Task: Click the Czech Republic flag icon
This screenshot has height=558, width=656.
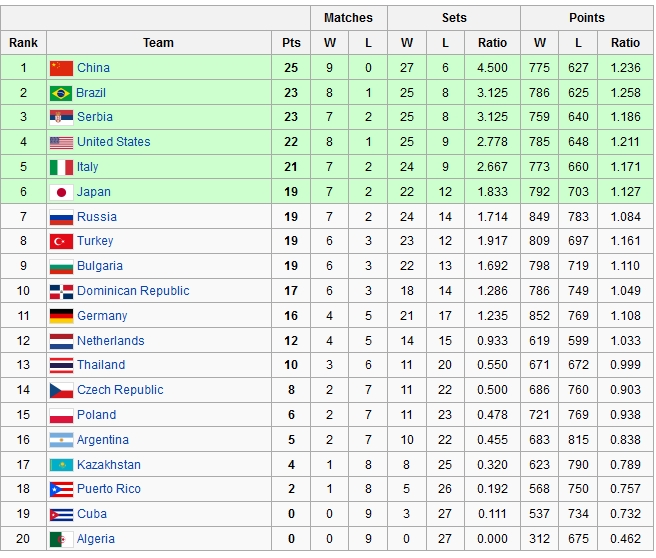Action: (61, 390)
